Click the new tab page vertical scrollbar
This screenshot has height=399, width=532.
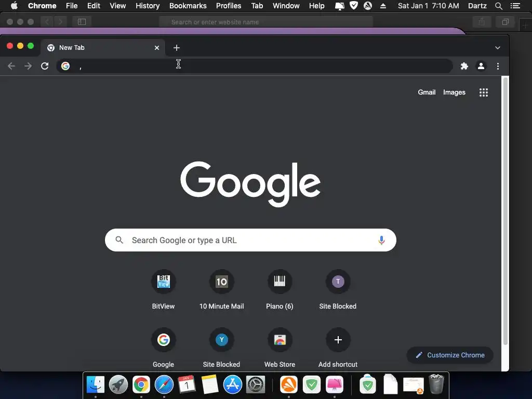click(x=505, y=211)
